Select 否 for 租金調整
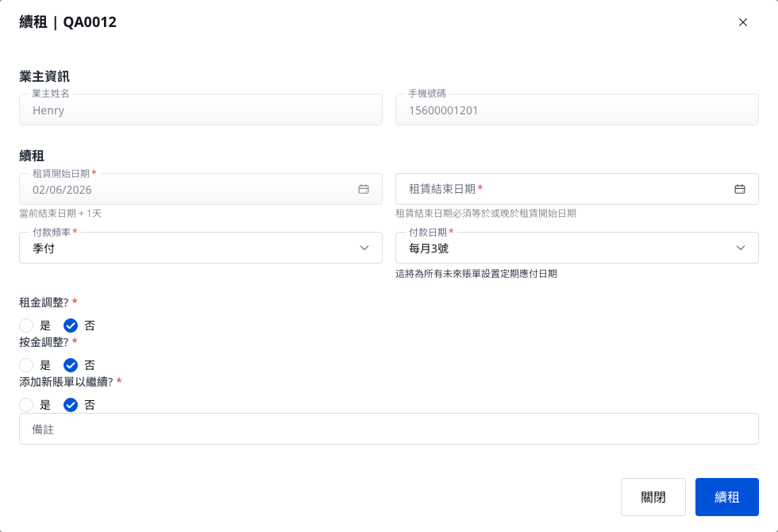The height and width of the screenshot is (532, 778). 71,326
